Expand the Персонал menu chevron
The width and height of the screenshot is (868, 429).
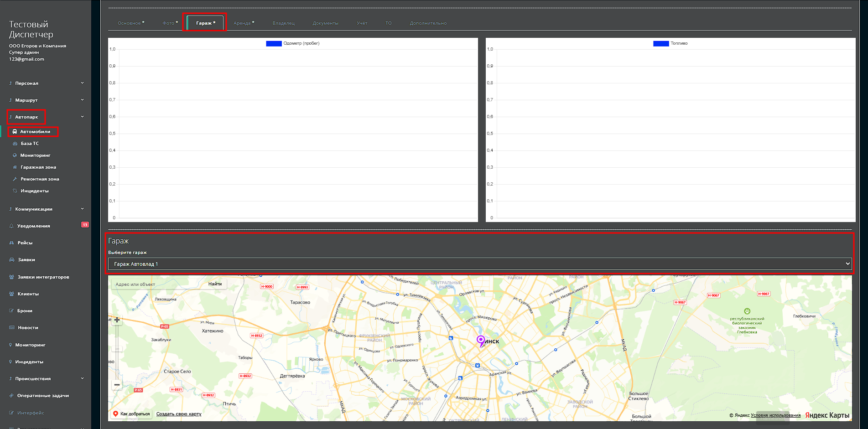(83, 83)
